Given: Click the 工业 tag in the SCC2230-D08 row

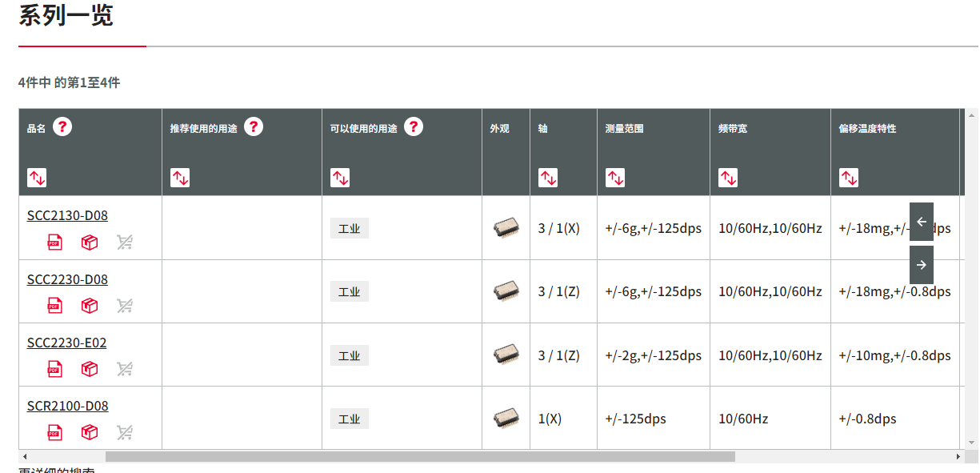Looking at the screenshot, I should (x=349, y=291).
